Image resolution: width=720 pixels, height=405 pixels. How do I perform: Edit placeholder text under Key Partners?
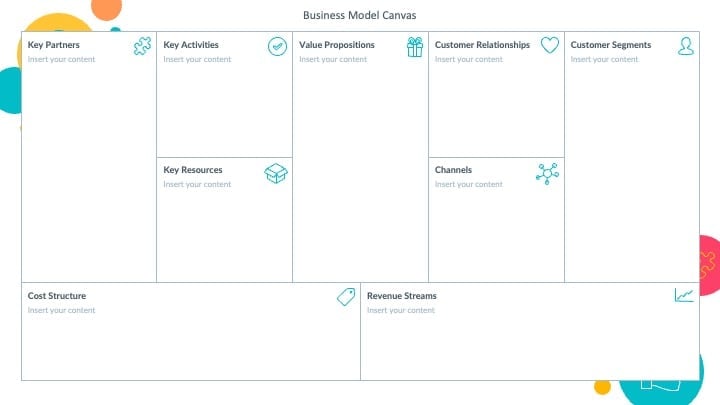point(61,59)
